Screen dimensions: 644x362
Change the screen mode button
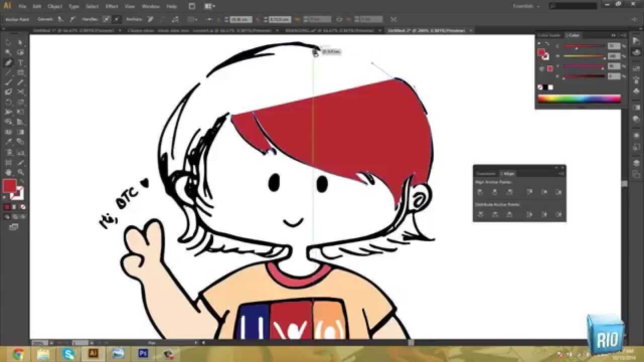point(13,227)
